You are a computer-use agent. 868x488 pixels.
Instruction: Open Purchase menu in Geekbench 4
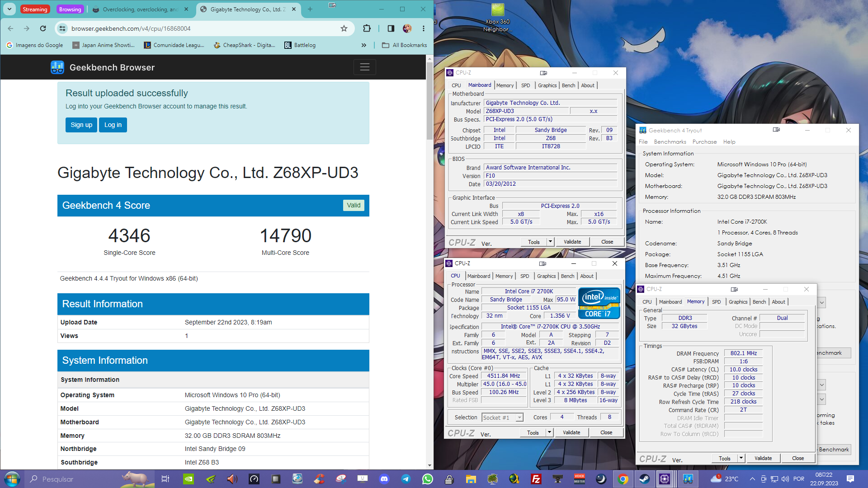704,142
